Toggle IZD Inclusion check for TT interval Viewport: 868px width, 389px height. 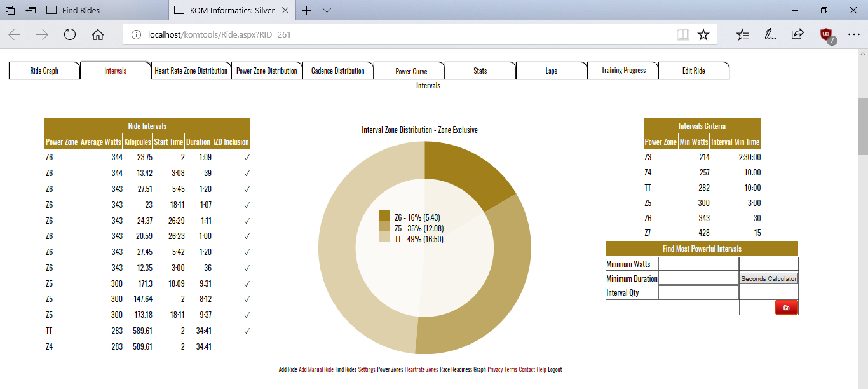247,331
